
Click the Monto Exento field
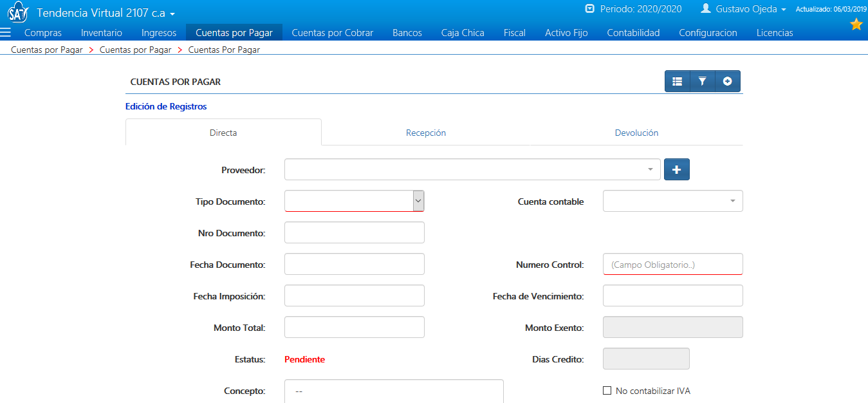[673, 327]
